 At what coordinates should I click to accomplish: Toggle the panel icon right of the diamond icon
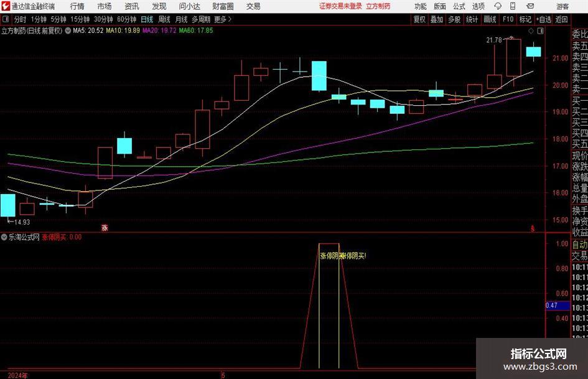pos(540,31)
